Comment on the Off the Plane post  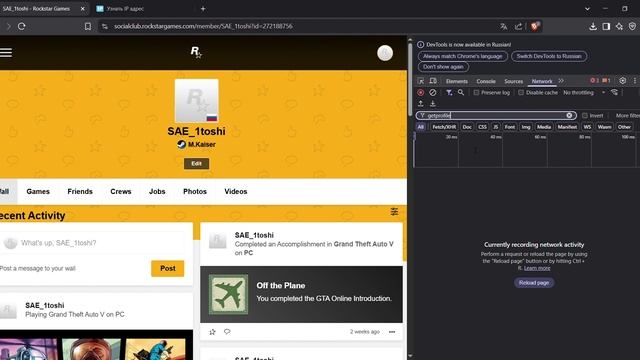tap(227, 332)
